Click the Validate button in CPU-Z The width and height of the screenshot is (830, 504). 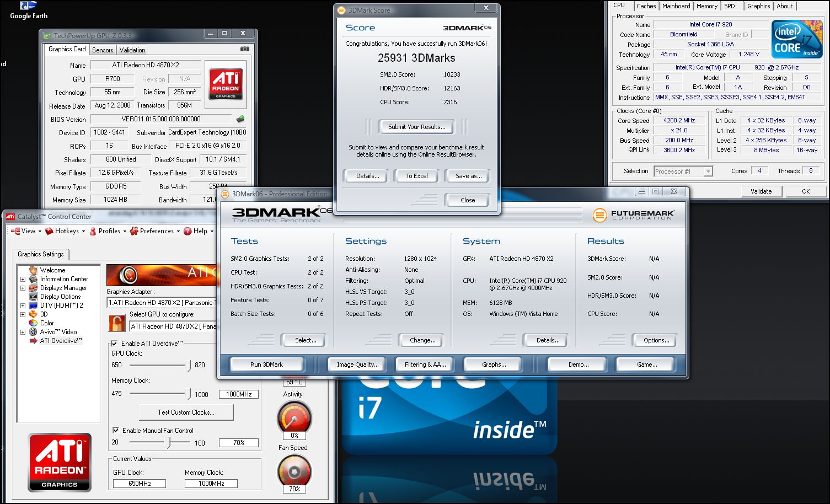761,191
